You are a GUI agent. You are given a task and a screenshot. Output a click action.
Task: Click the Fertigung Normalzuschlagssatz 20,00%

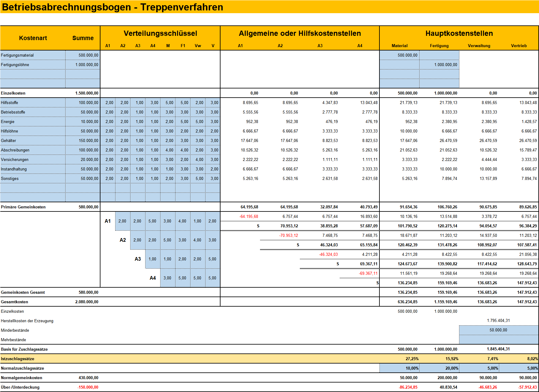(x=439, y=368)
